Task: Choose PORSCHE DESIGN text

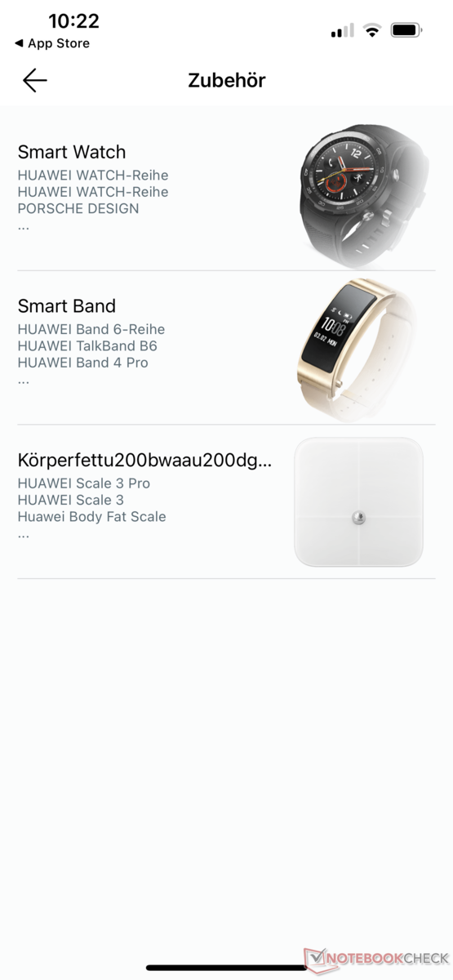Action: [78, 208]
